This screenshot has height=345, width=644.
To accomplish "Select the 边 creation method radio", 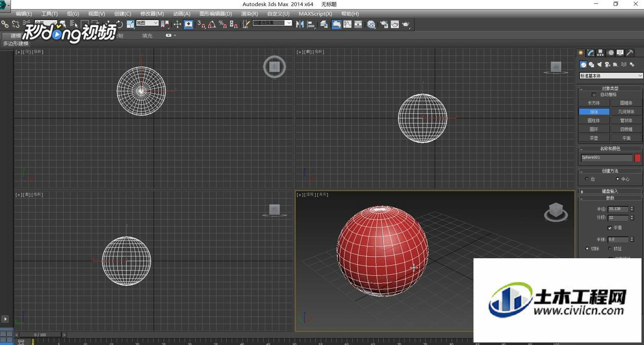I will (587, 179).
